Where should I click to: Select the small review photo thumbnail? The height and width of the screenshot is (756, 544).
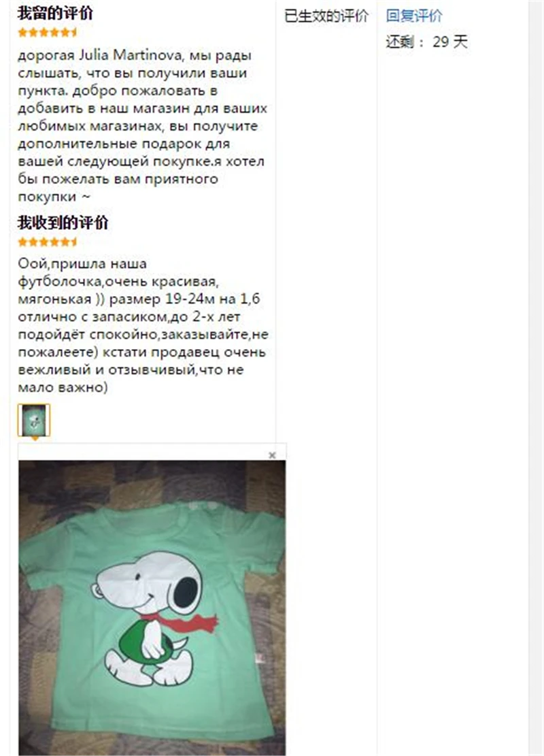pos(34,420)
